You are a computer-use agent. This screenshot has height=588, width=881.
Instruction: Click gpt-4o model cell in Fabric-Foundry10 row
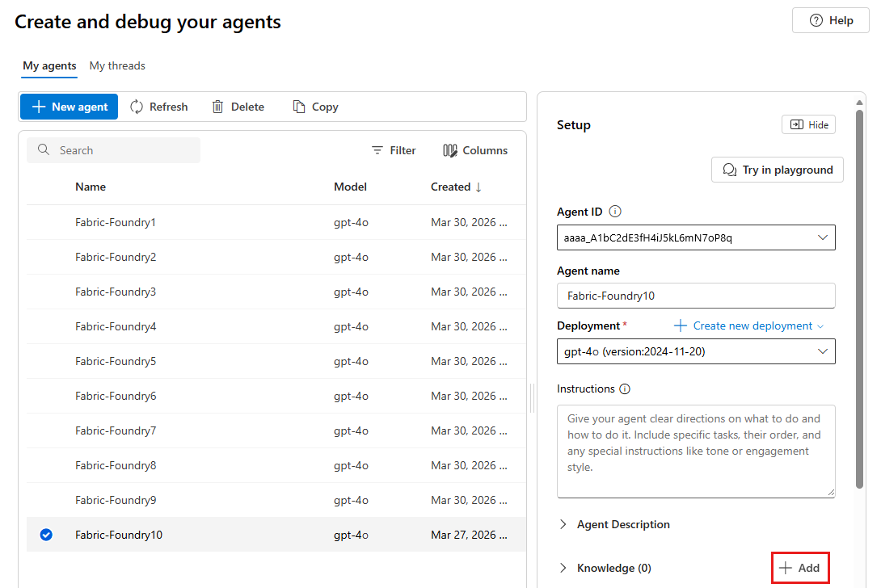point(351,535)
